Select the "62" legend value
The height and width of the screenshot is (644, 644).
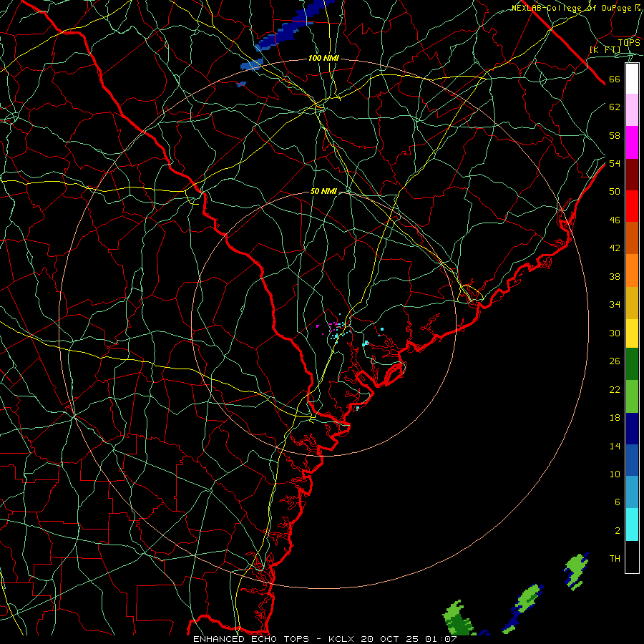click(x=615, y=107)
